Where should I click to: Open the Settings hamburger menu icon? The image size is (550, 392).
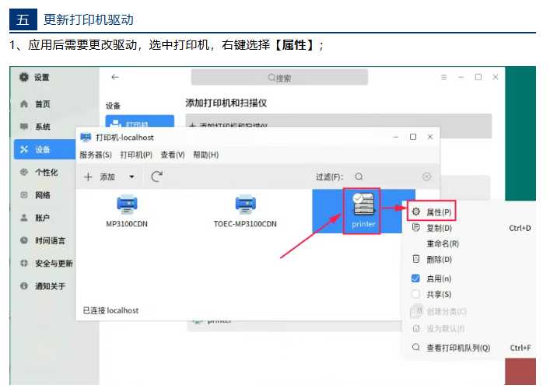pos(443,77)
